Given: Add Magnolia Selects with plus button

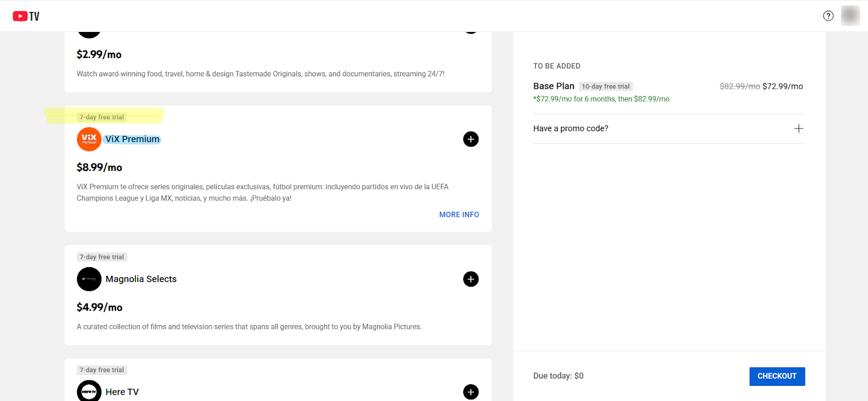Looking at the screenshot, I should click(470, 279).
